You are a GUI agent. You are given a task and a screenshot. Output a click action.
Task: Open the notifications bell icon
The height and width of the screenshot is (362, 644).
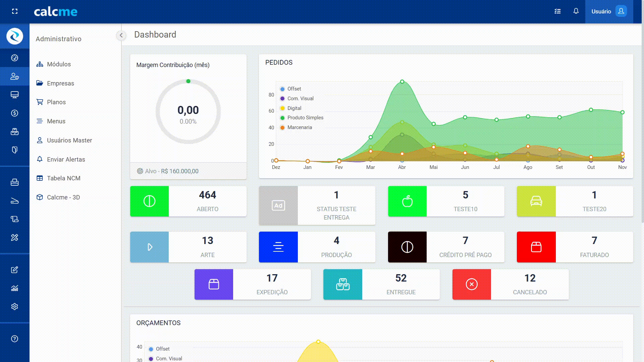click(576, 11)
